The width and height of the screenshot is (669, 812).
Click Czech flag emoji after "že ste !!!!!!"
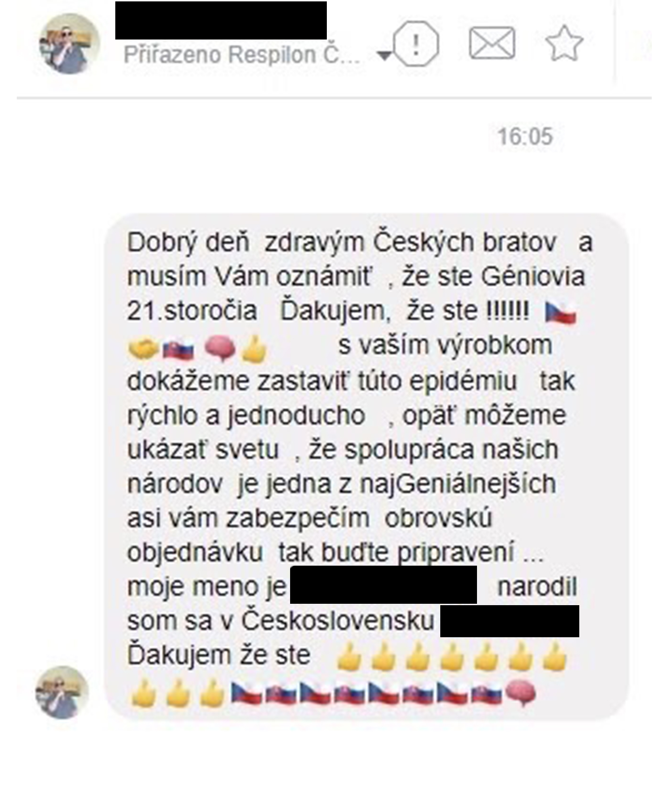pyautogui.click(x=561, y=313)
